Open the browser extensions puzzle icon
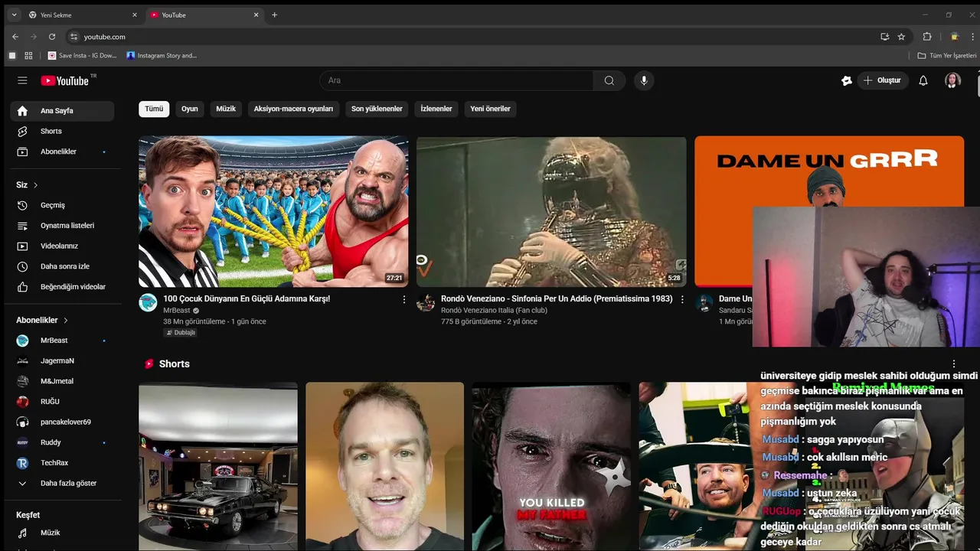Viewport: 980px width, 551px height. coord(927,37)
